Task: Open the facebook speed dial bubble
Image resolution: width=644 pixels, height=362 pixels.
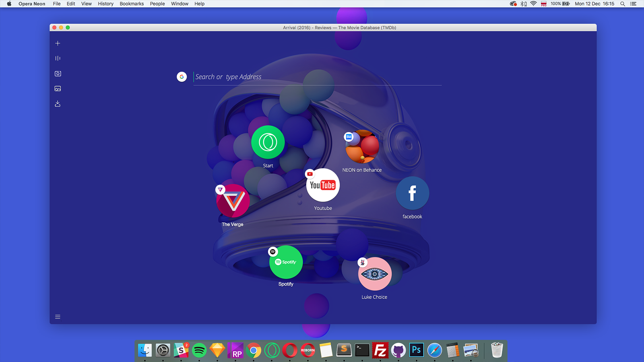Action: coord(412,193)
